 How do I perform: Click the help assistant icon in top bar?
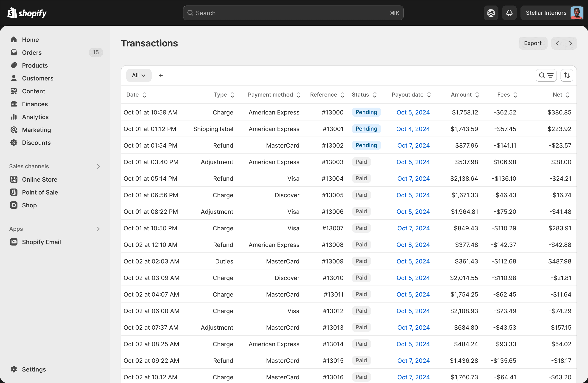tap(491, 13)
